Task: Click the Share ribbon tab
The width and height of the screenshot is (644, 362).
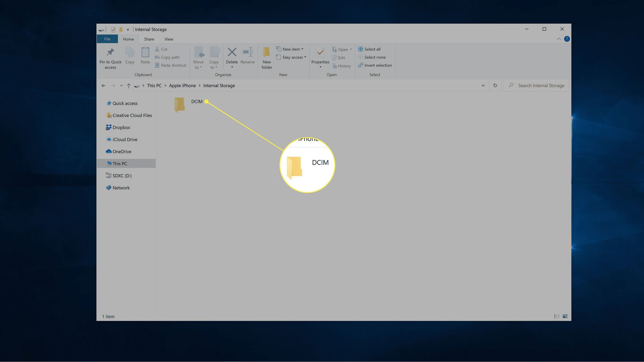Action: click(149, 39)
